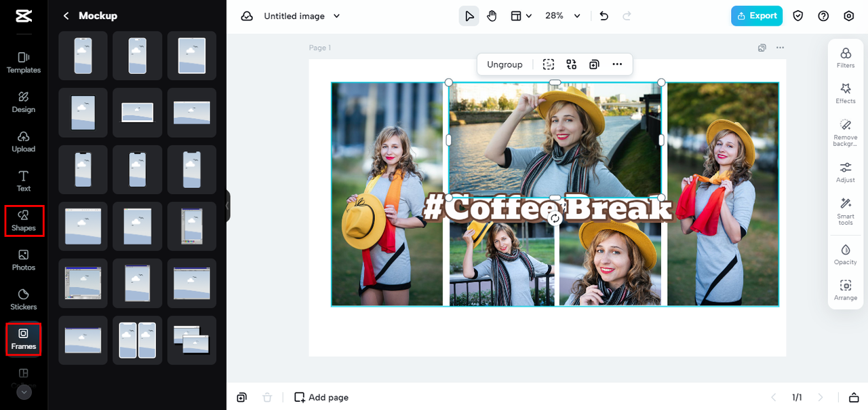The height and width of the screenshot is (410, 868).
Task: Open the Frames sidebar panel
Action: pos(24,339)
